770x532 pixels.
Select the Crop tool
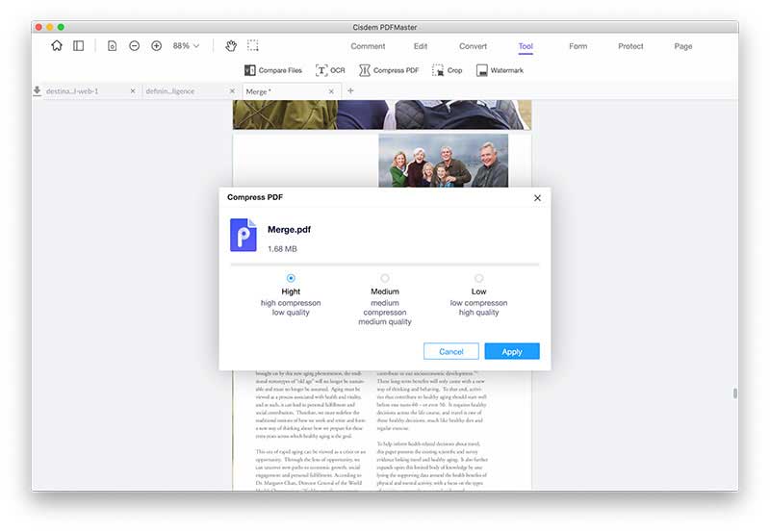point(447,70)
